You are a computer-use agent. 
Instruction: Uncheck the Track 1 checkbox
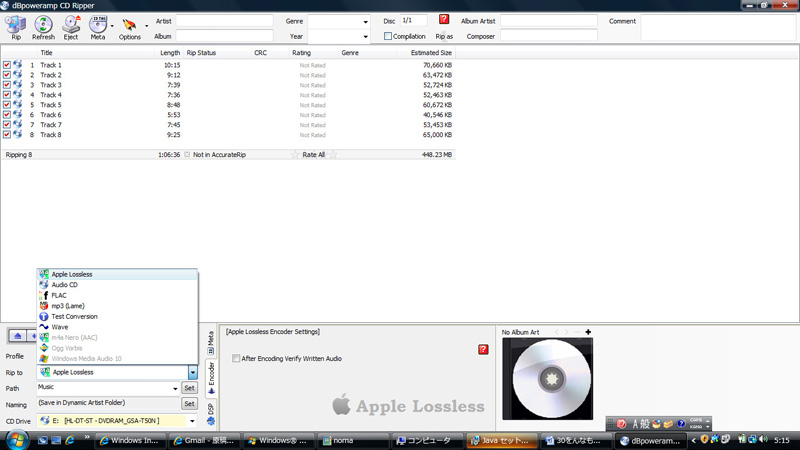tap(7, 65)
